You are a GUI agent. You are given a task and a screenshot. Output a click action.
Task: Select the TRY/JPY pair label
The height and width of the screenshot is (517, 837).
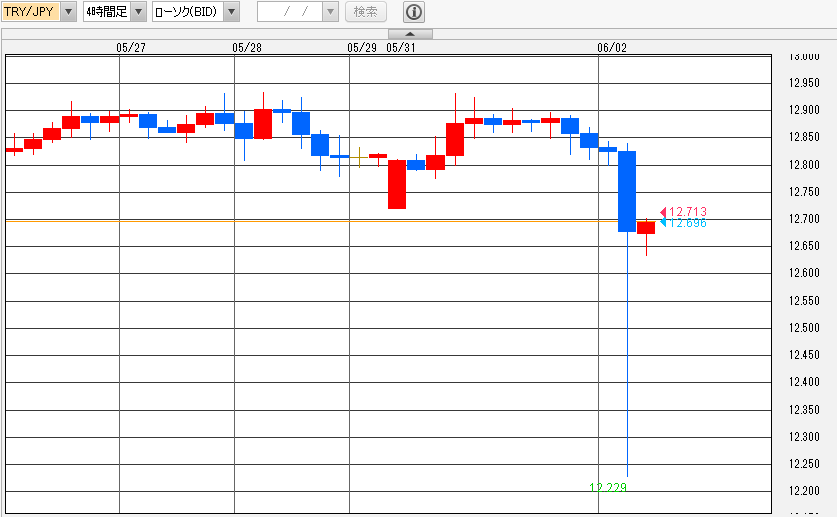31,11
